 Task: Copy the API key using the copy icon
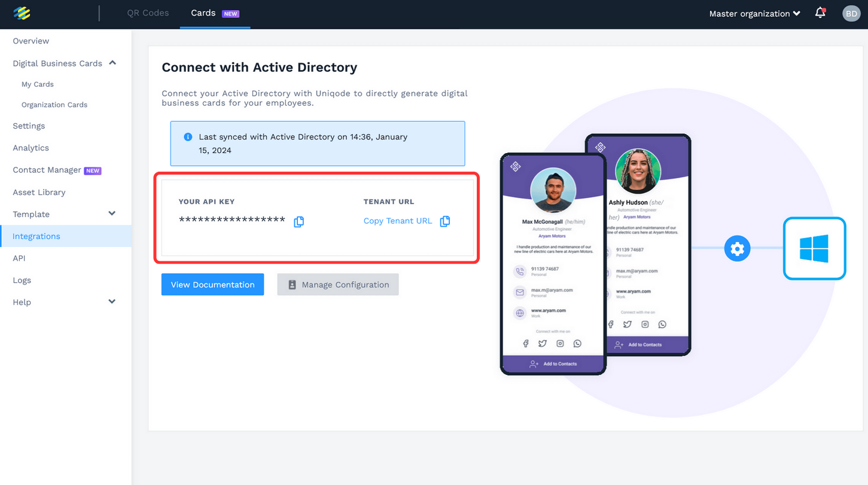(299, 221)
